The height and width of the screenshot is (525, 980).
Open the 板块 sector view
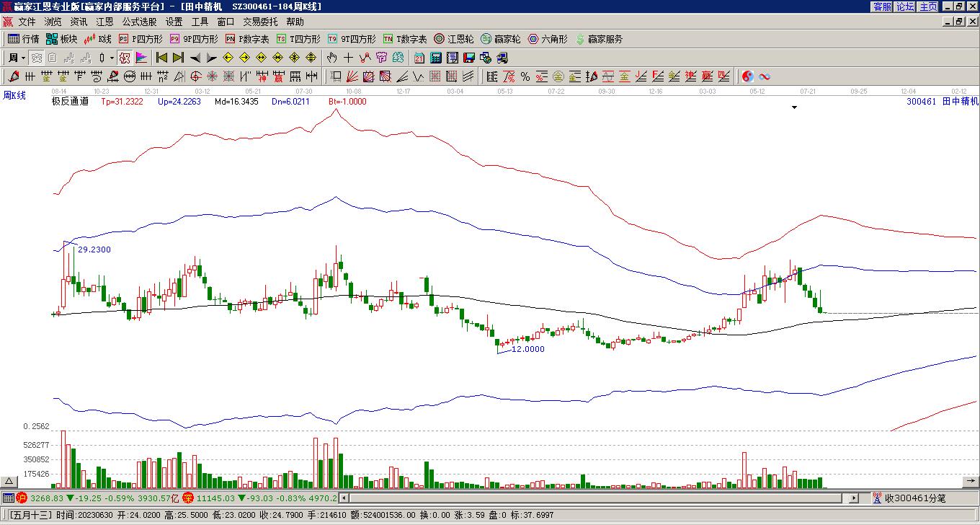point(62,39)
